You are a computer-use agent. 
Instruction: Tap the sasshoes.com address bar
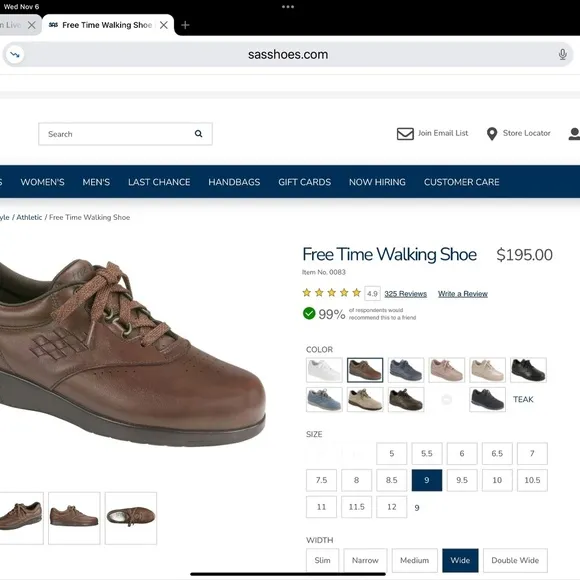(x=288, y=54)
